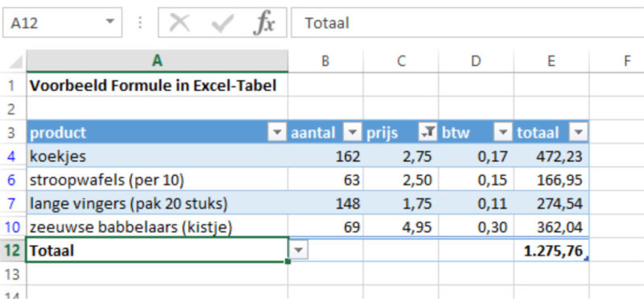
Task: Select row 3 header
Action: (13, 132)
